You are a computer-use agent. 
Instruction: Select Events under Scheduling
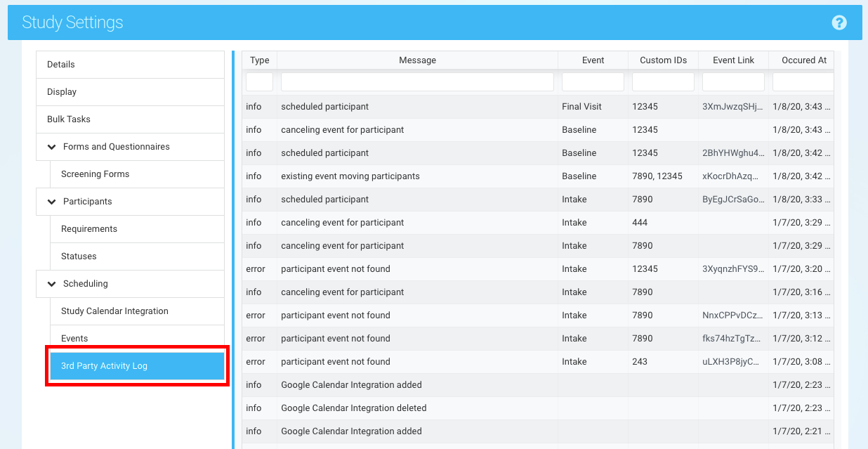point(74,339)
